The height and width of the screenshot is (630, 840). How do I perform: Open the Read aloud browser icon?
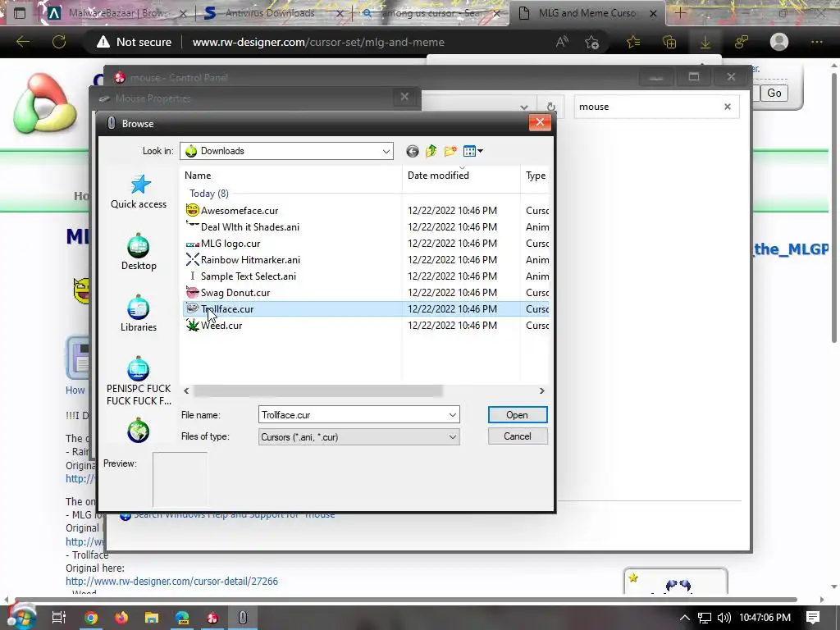click(x=562, y=42)
